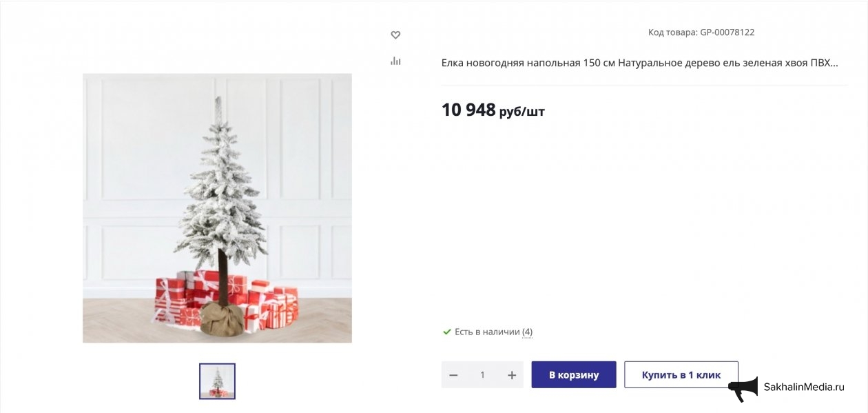Image resolution: width=868 pixels, height=413 pixels.
Task: Click the price "10 948"
Action: tap(468, 110)
